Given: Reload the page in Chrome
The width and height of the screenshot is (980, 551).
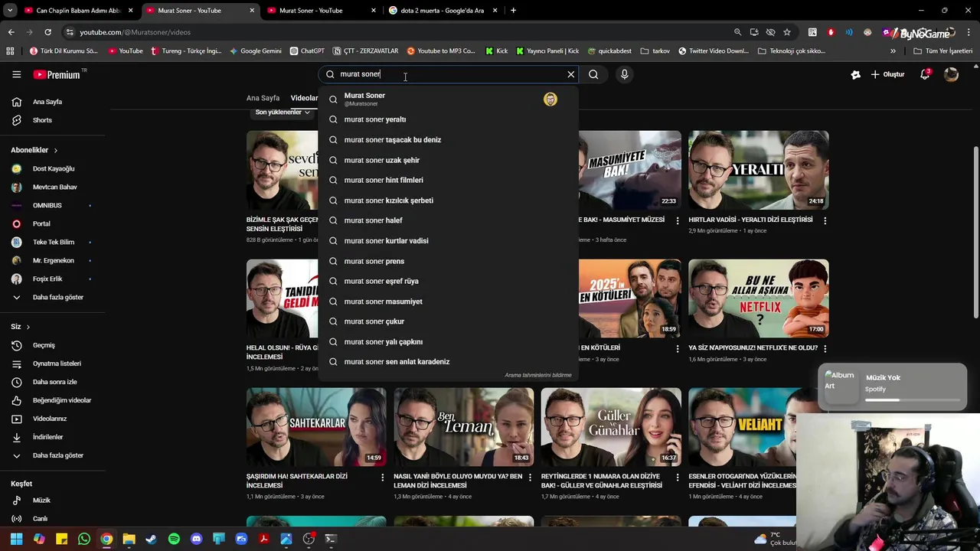Looking at the screenshot, I should [x=47, y=32].
